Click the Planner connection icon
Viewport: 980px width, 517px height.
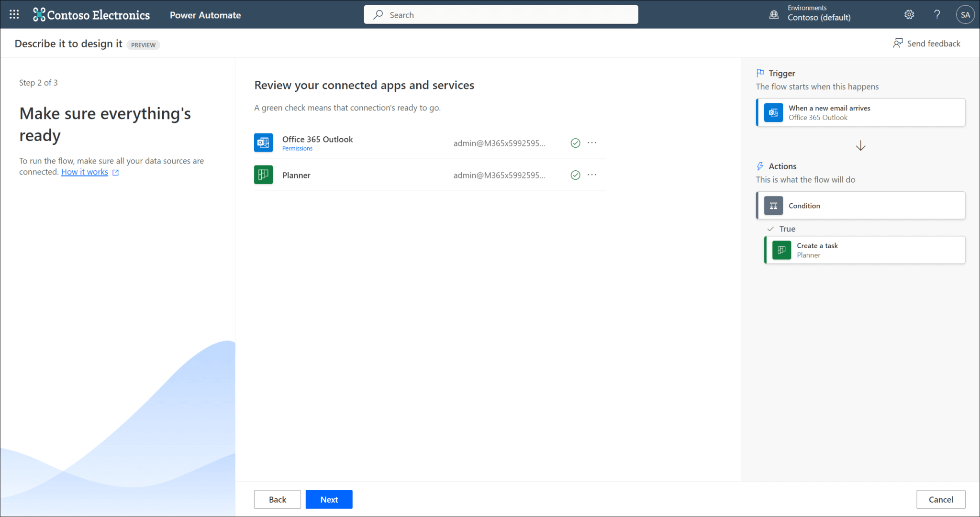263,175
